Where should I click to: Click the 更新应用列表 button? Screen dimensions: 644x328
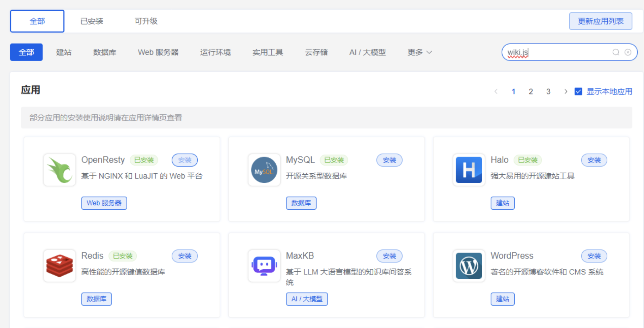(600, 21)
